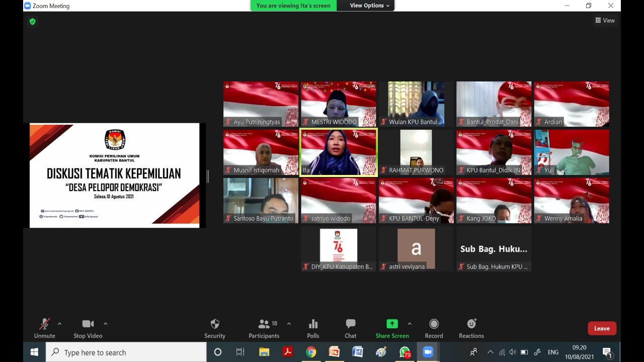644x362 pixels.
Task: Open the Reactions smiley icon
Action: tap(471, 324)
